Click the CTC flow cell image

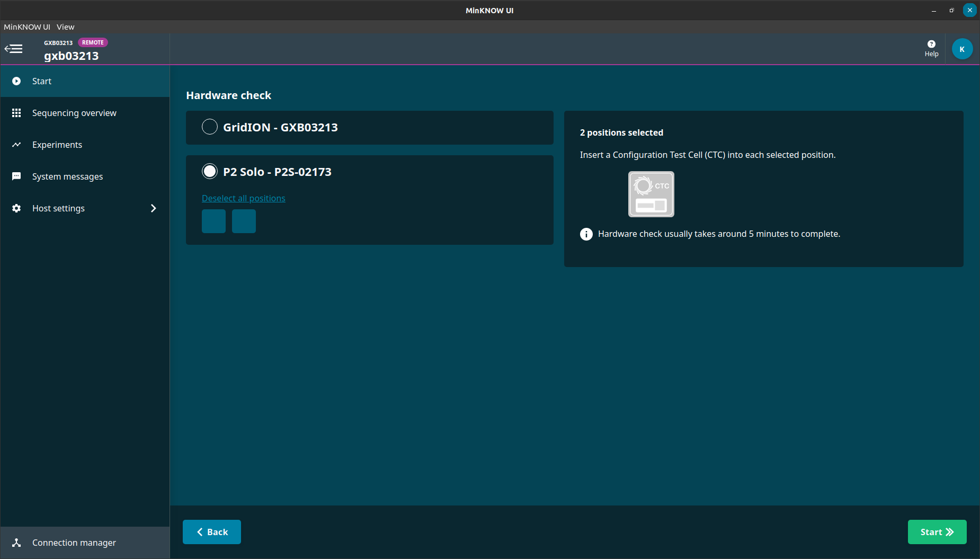pyautogui.click(x=651, y=194)
